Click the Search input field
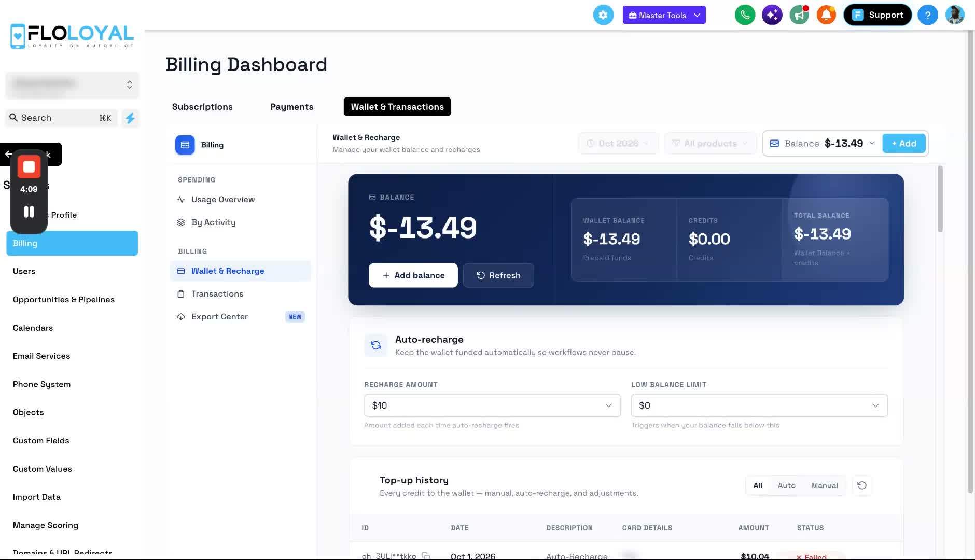Image resolution: width=975 pixels, height=560 pixels. point(62,118)
